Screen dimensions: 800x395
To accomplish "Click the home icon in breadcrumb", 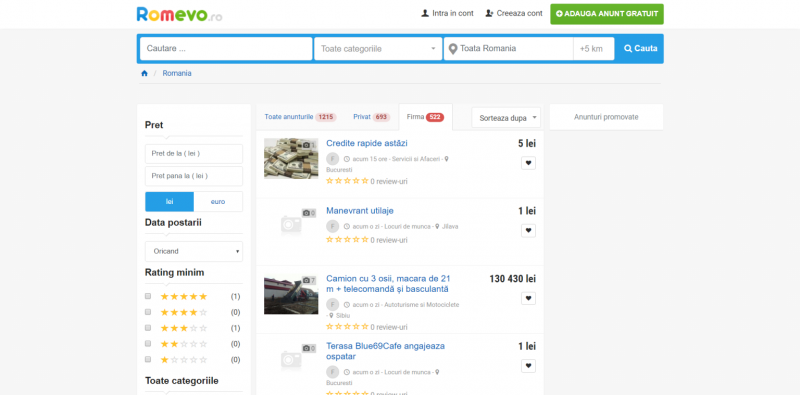I will pyautogui.click(x=144, y=73).
